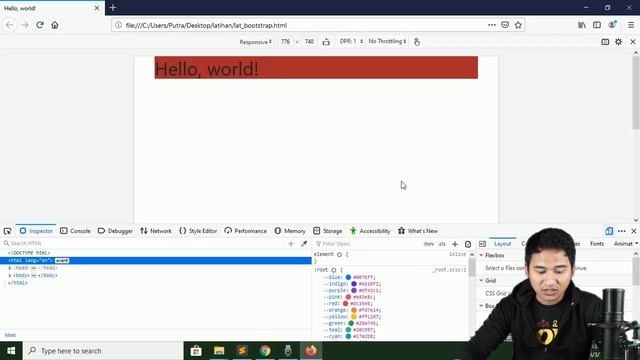This screenshot has height=360, width=640.
Task: Open Microsoft Store from taskbar
Action: click(x=196, y=351)
